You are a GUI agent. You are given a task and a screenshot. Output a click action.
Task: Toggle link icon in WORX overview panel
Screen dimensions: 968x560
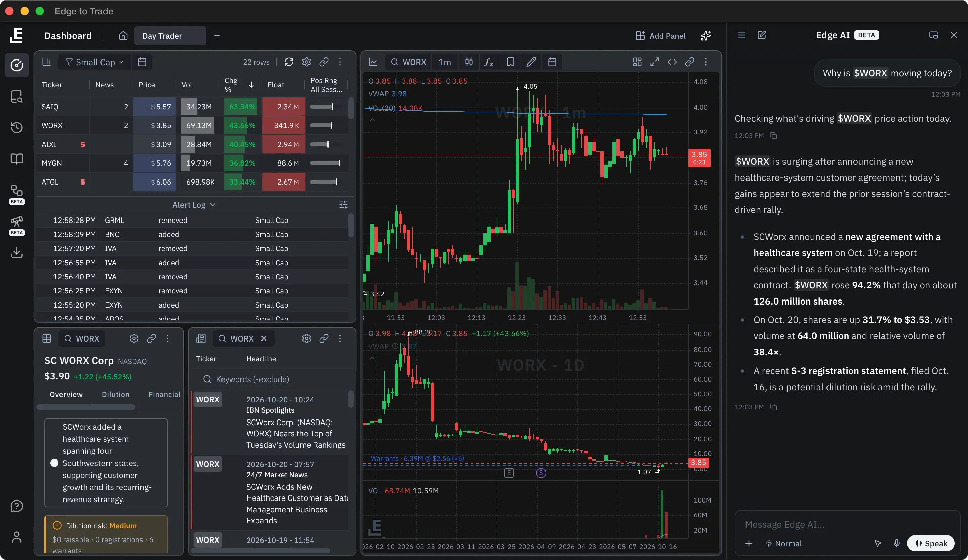pyautogui.click(x=151, y=338)
